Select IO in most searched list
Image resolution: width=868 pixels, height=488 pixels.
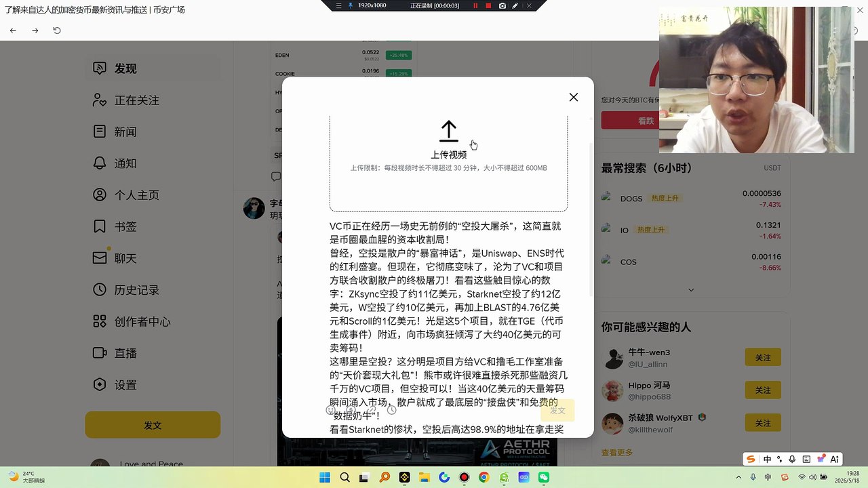692,230
